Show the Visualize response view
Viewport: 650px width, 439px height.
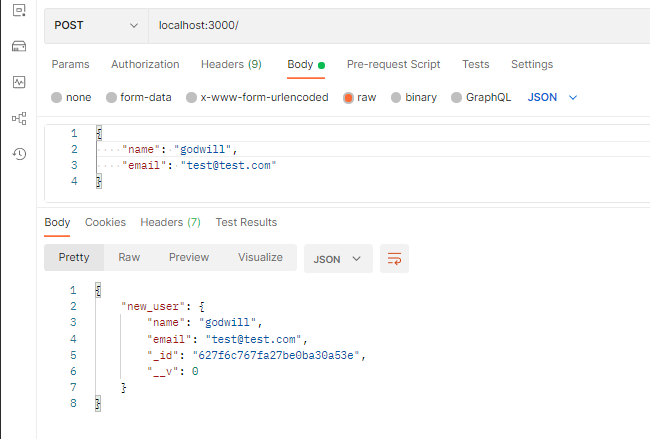point(260,257)
